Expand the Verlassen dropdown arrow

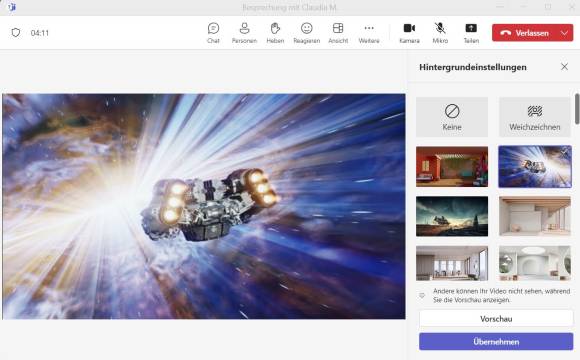point(565,33)
